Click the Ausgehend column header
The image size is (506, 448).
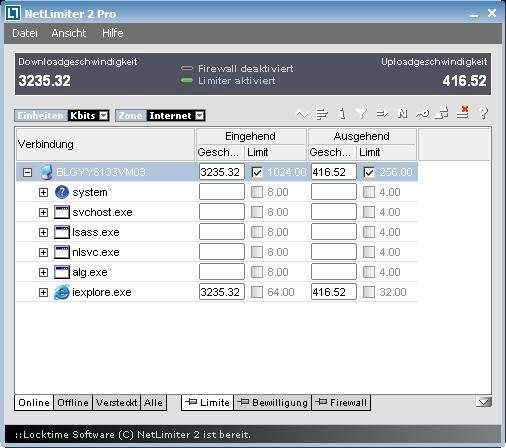click(x=362, y=136)
